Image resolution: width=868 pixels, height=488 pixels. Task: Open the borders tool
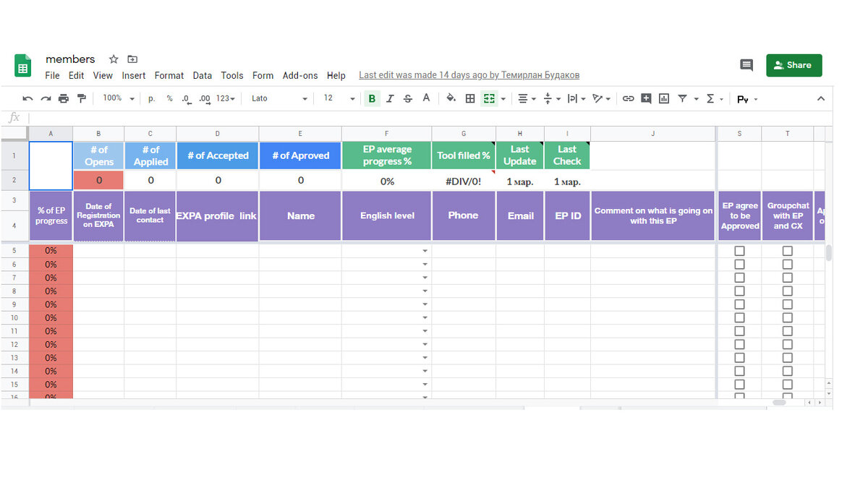470,98
